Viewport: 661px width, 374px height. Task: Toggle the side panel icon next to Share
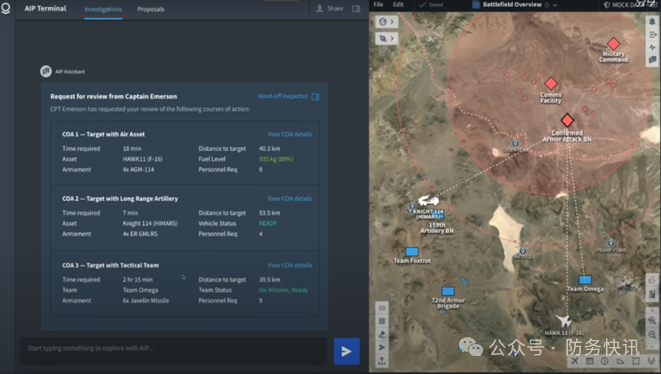[x=356, y=8]
